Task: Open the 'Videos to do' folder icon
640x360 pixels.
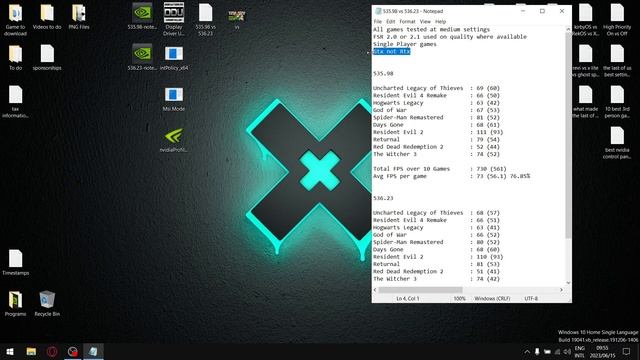Action: click(x=47, y=17)
